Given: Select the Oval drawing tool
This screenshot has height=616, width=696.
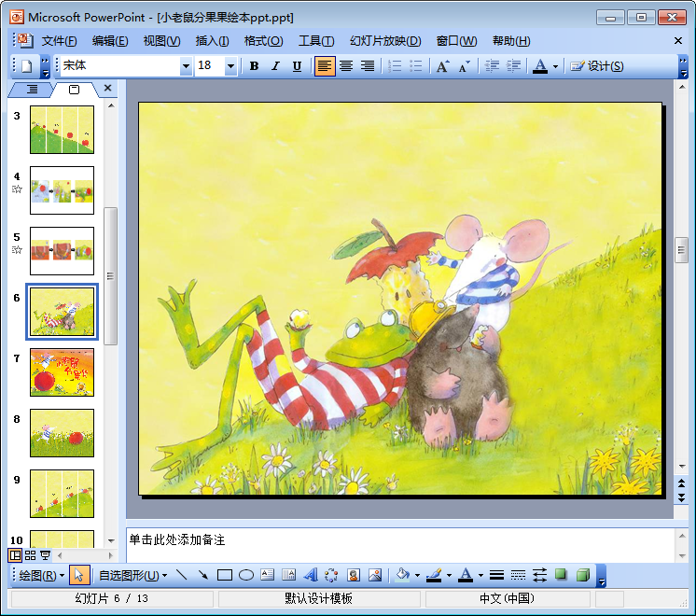Looking at the screenshot, I should pyautogui.click(x=245, y=575).
